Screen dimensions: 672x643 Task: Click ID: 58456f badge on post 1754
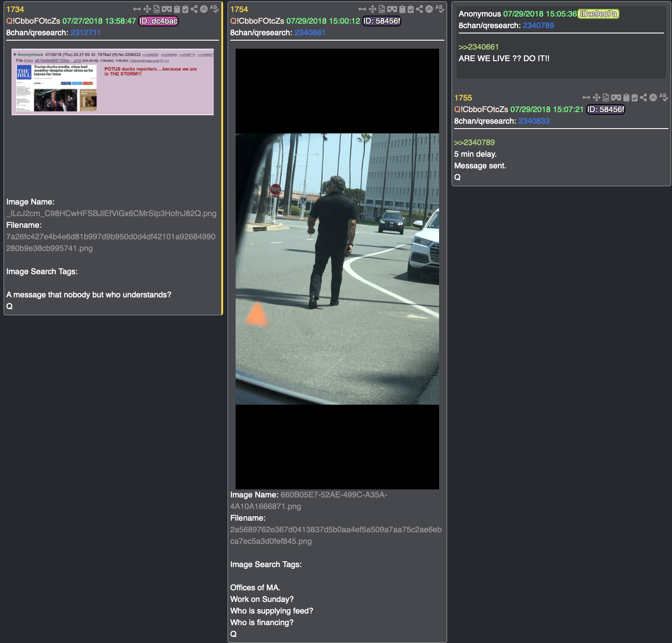[x=382, y=21]
